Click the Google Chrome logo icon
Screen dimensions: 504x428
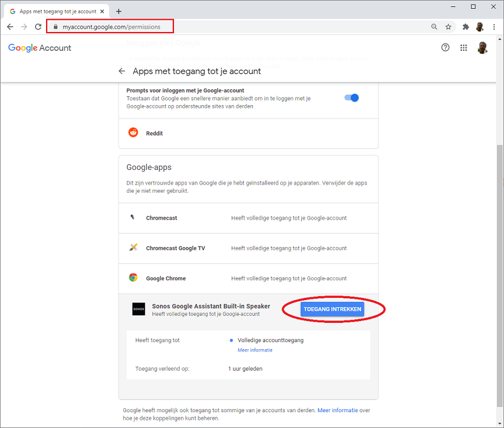coord(133,277)
